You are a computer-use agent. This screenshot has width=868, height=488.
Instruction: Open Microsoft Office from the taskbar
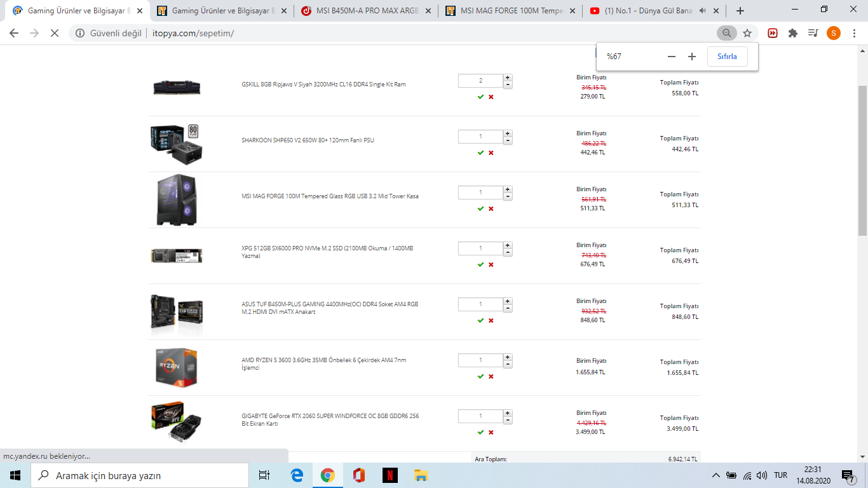[359, 475]
